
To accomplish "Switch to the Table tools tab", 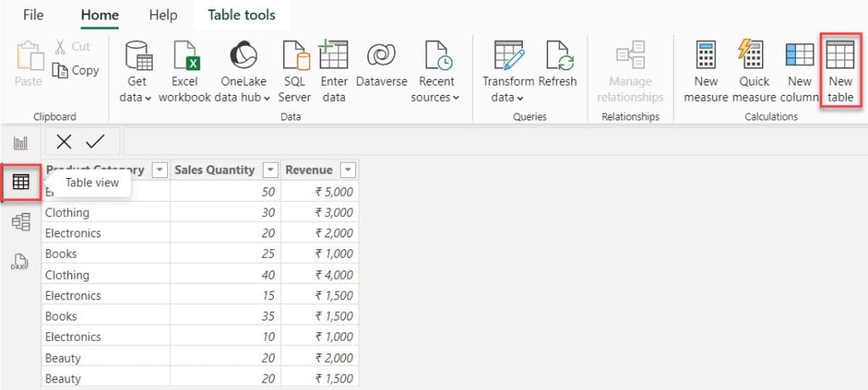I will (242, 15).
